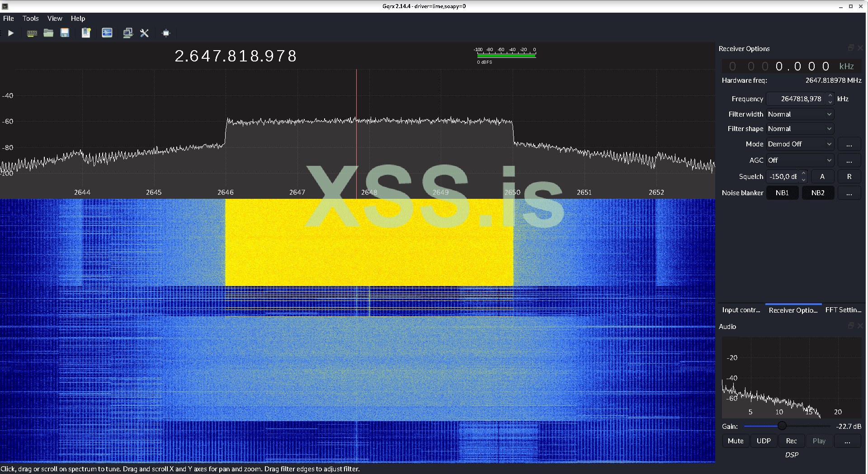Screen dimensions: 868x474
Task: Click the Frequency input field
Action: 797,99
